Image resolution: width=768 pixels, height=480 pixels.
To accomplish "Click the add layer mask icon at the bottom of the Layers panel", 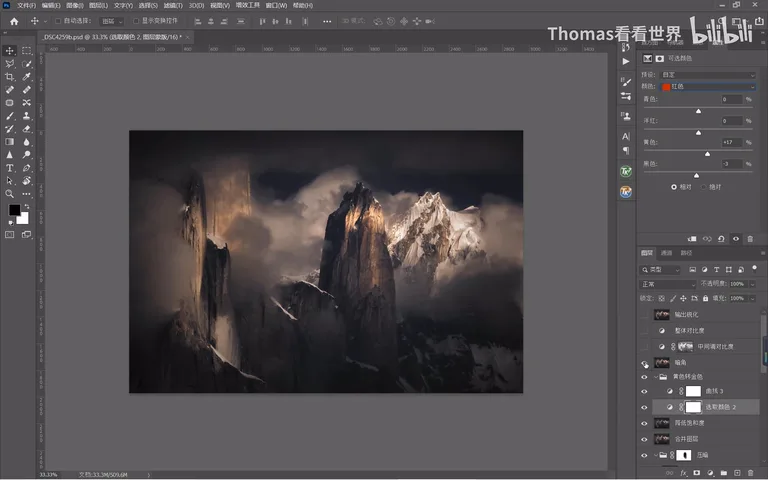I will 696,473.
